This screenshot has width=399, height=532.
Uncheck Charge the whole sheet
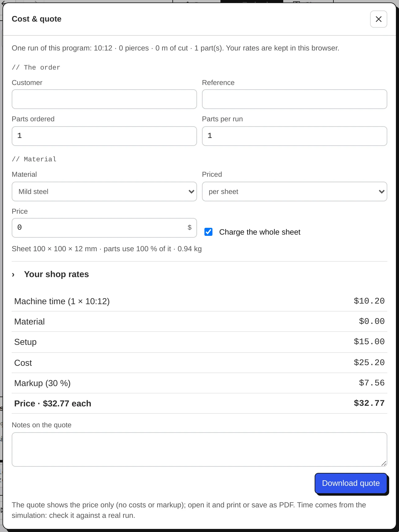(208, 232)
